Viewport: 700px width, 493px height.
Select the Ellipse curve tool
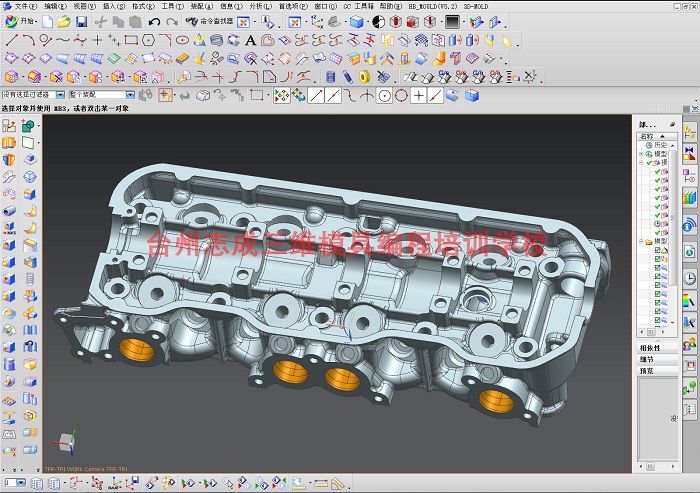[182, 40]
